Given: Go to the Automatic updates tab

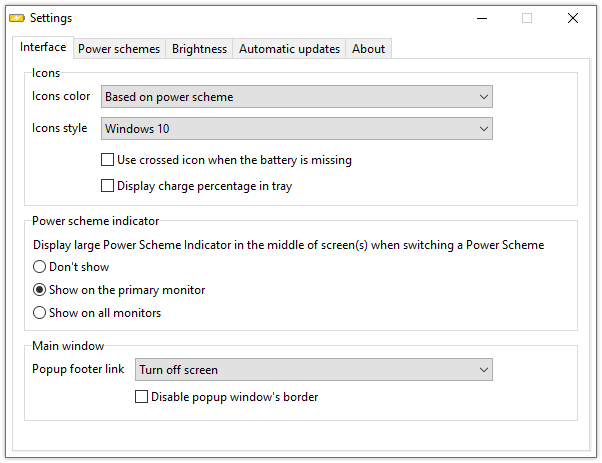Looking at the screenshot, I should coord(289,49).
